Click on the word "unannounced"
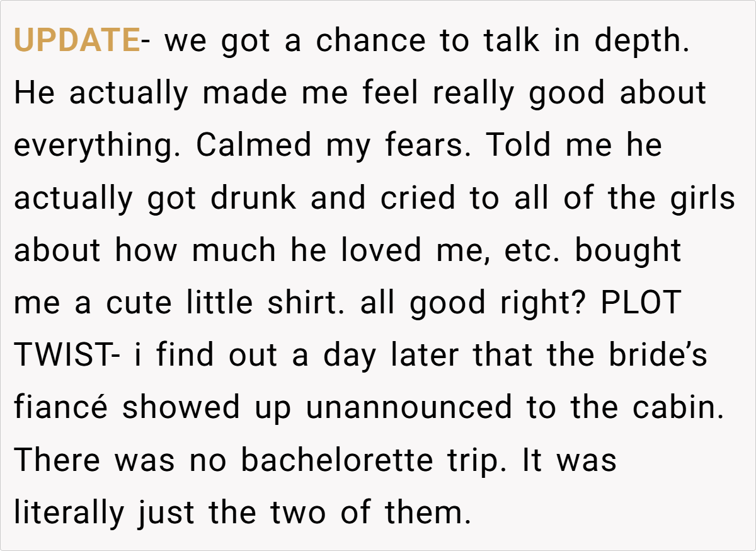 pyautogui.click(x=409, y=408)
